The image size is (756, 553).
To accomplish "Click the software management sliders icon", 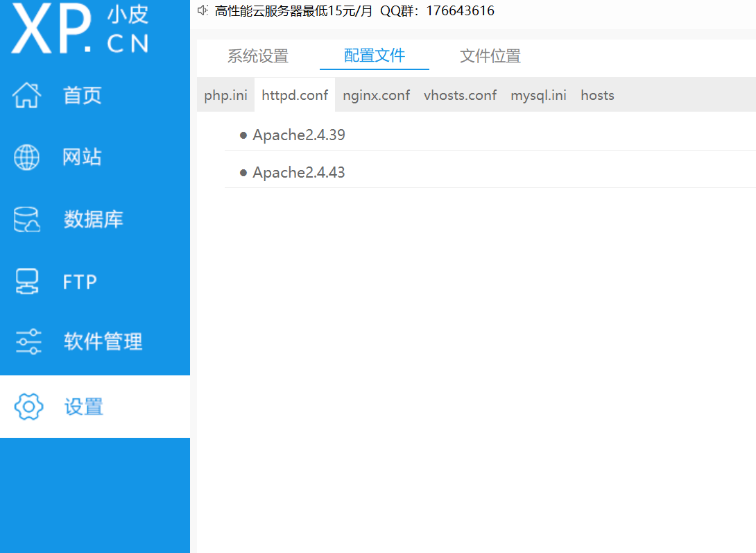I will (x=28, y=342).
